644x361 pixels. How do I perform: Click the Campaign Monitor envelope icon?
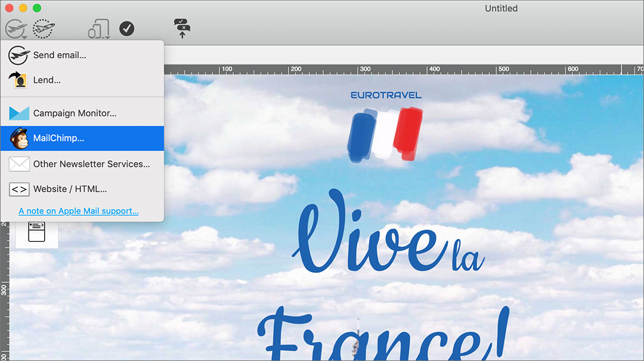coord(19,113)
